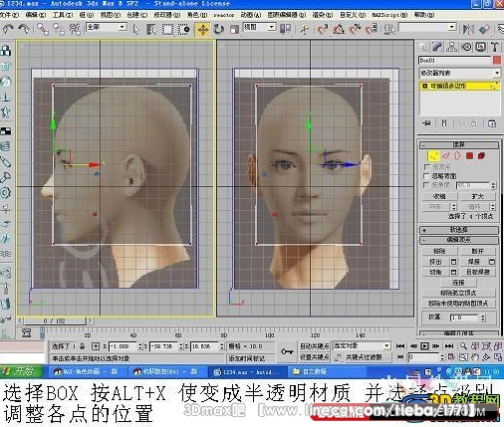Screen dimensions: 504x427
Task: Open the 工具 menu
Action: 63,15
